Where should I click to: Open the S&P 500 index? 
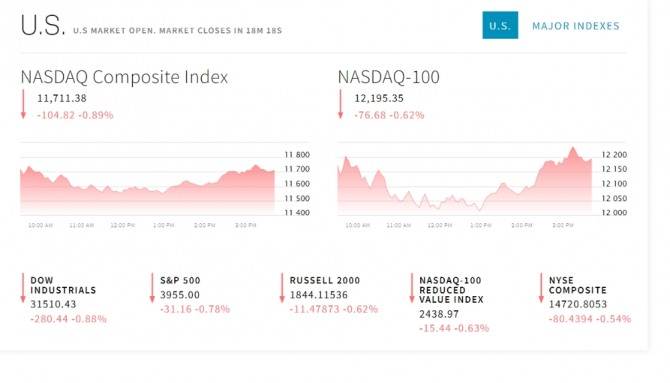(180, 280)
